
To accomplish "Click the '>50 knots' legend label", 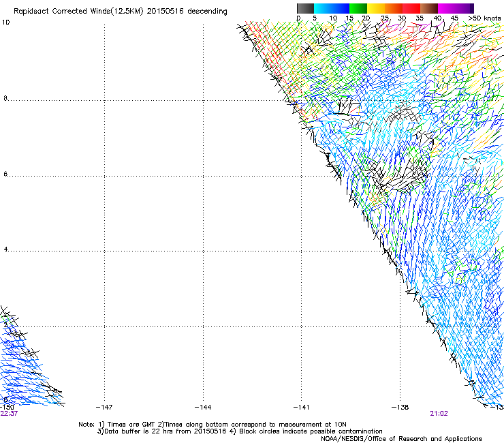I will (x=484, y=18).
